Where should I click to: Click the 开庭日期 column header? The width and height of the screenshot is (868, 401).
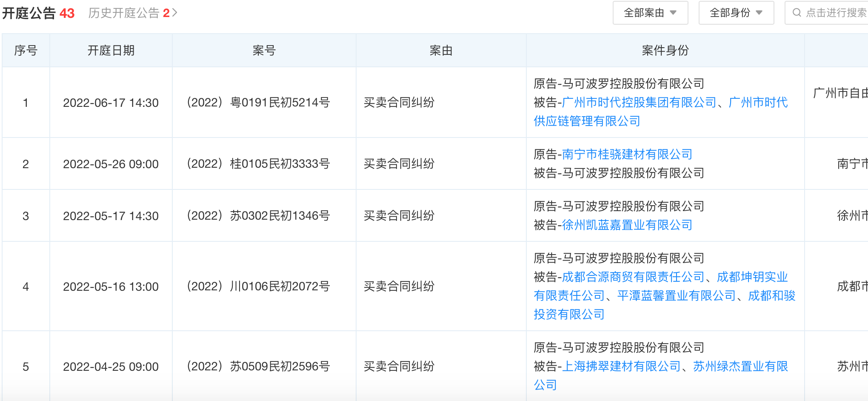111,51
